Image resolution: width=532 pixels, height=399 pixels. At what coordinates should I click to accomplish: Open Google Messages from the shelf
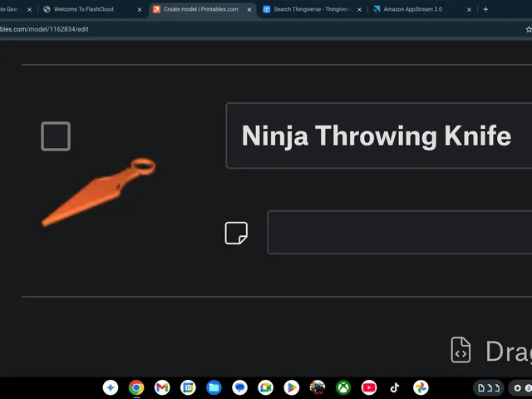pyautogui.click(x=240, y=387)
